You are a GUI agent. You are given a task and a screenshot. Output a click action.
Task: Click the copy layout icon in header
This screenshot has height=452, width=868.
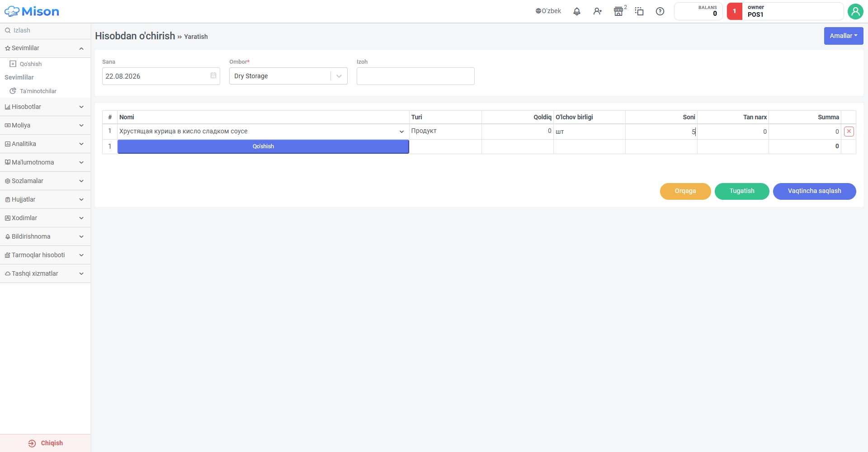tap(639, 11)
